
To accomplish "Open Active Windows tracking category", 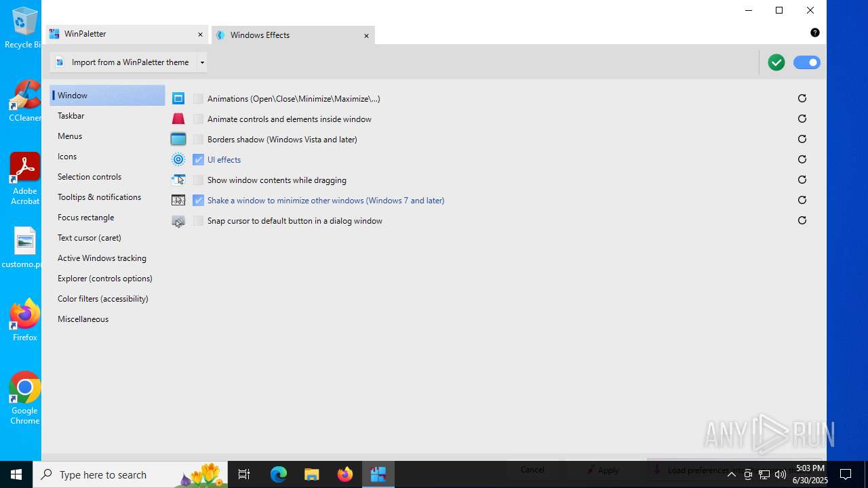I will (107, 258).
